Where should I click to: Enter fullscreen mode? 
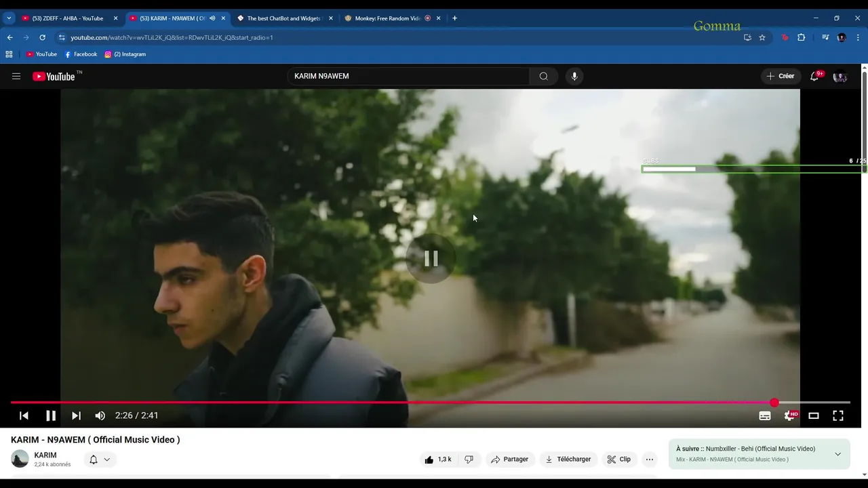click(x=838, y=415)
